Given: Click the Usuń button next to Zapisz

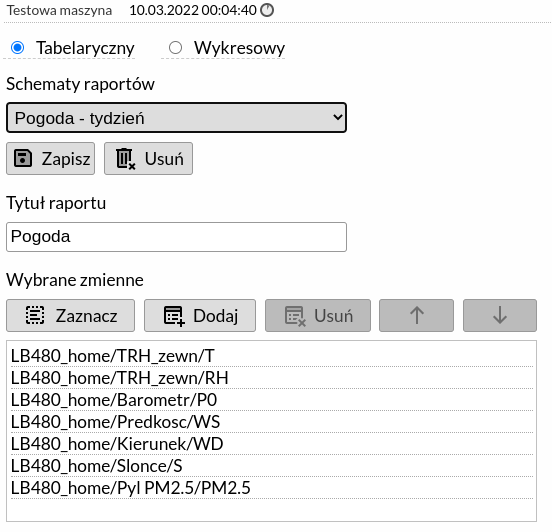Looking at the screenshot, I should (148, 158).
